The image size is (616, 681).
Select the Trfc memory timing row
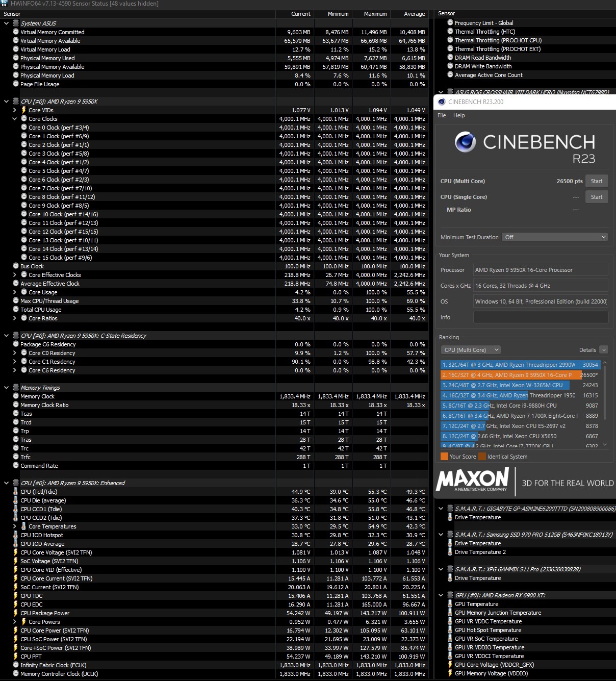click(x=214, y=457)
